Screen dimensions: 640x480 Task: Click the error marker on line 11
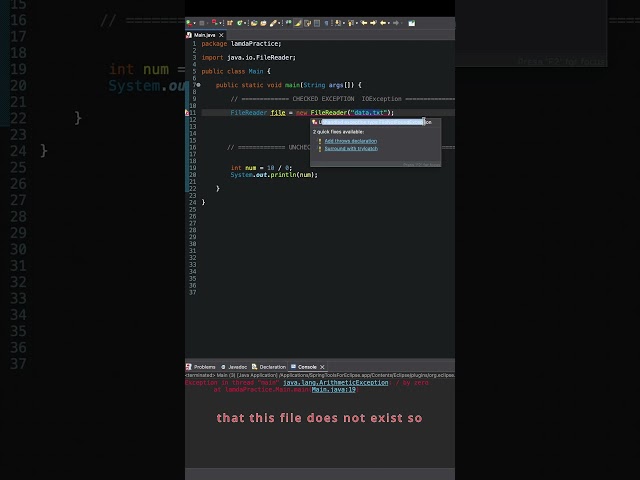coord(187,113)
